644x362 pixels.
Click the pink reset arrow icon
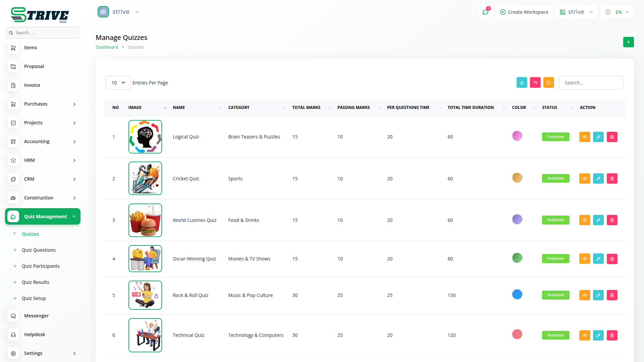pos(535,83)
